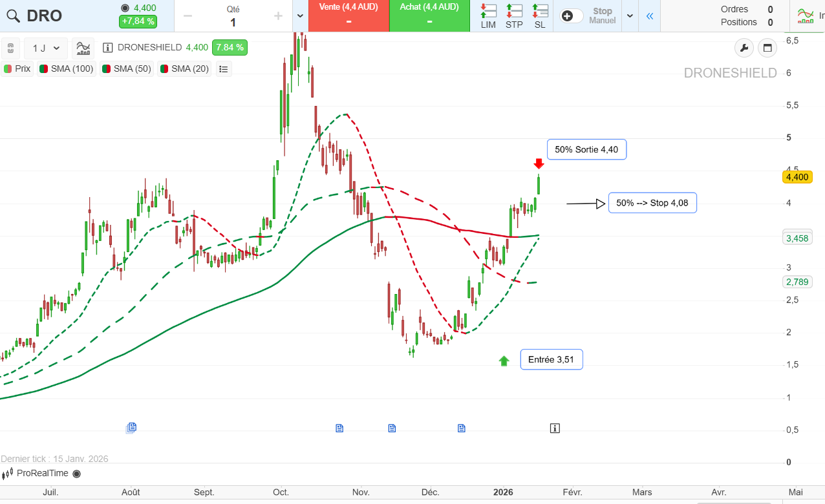Open SMA (20) indicator settings
The height and width of the screenshot is (504, 825).
click(x=184, y=68)
